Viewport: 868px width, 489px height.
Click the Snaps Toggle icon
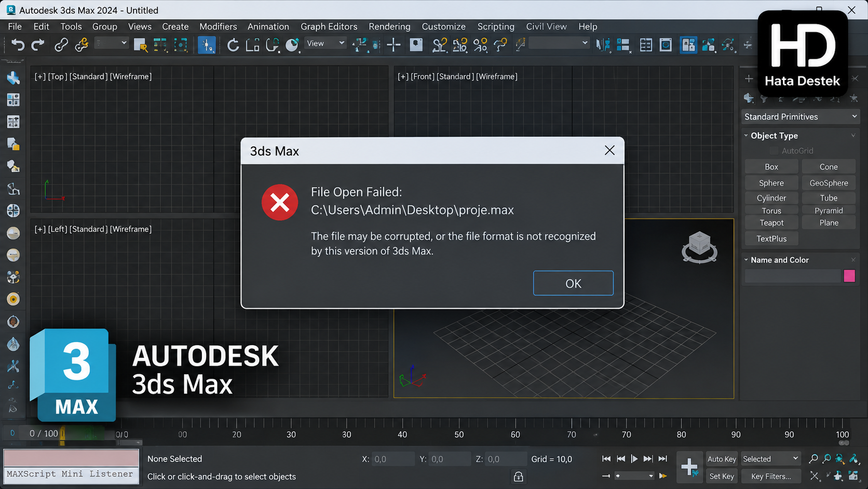click(439, 45)
